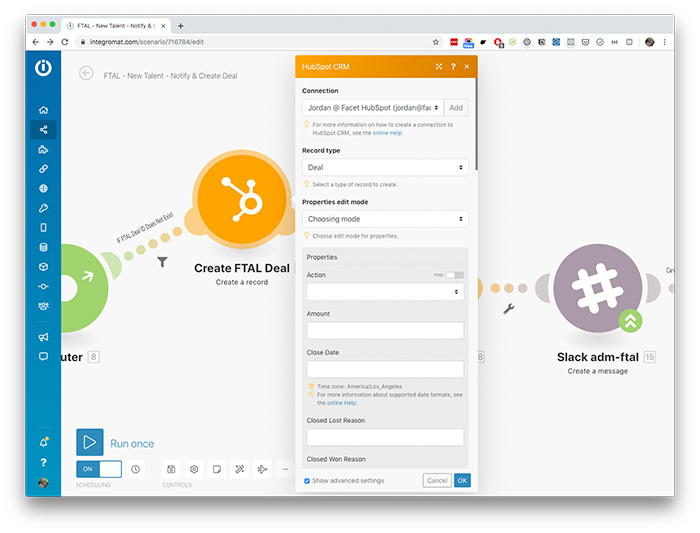The height and width of the screenshot is (533, 700).
Task: Open online Help link under Connection
Action: click(388, 133)
